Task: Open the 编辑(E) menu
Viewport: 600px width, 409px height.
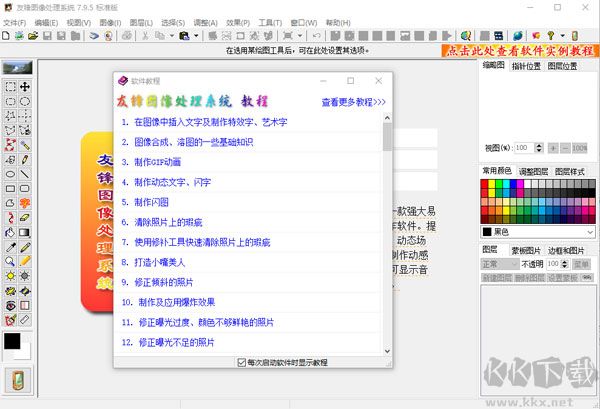Action: click(x=45, y=21)
